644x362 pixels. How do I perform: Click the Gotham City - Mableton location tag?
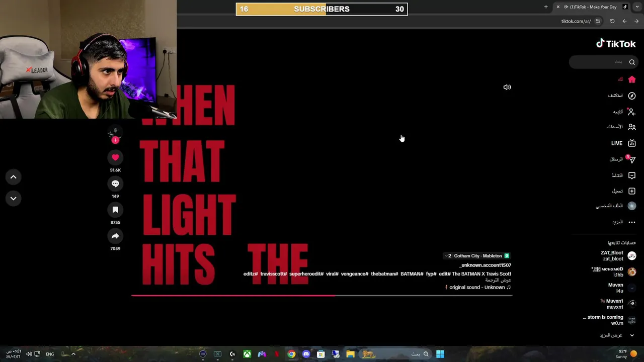[x=477, y=256]
